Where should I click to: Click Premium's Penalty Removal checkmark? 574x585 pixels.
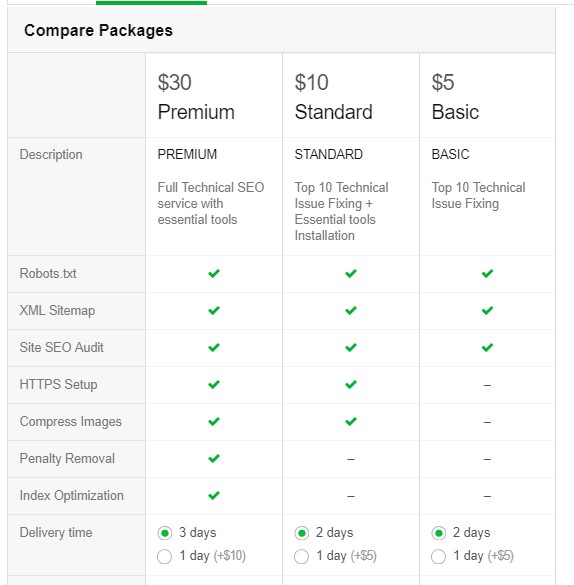(x=214, y=458)
